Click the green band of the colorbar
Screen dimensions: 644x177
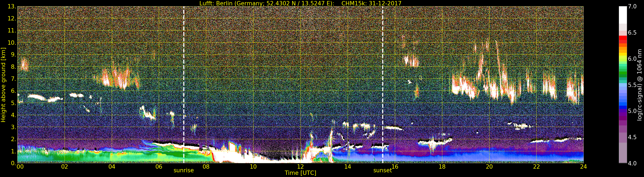coord(623,73)
